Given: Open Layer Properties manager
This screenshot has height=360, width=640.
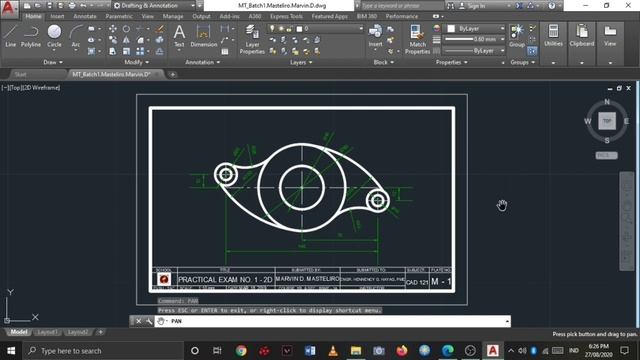Looking at the screenshot, I should [252, 39].
